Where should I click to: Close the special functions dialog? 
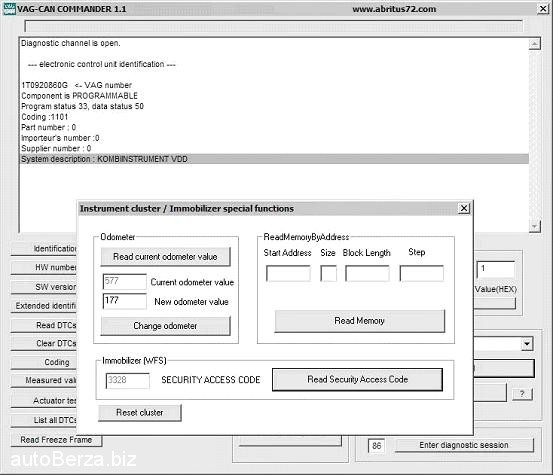click(x=464, y=208)
